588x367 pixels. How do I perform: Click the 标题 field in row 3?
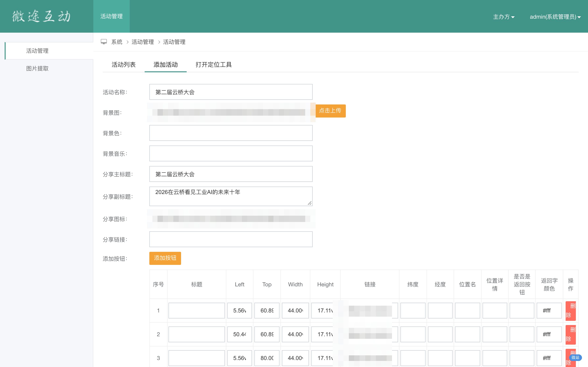point(196,358)
